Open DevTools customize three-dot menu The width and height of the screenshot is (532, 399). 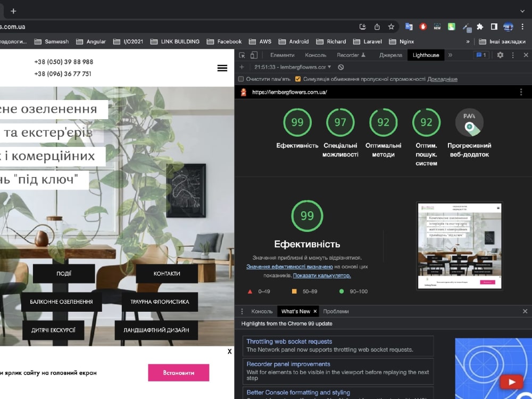pos(513,55)
